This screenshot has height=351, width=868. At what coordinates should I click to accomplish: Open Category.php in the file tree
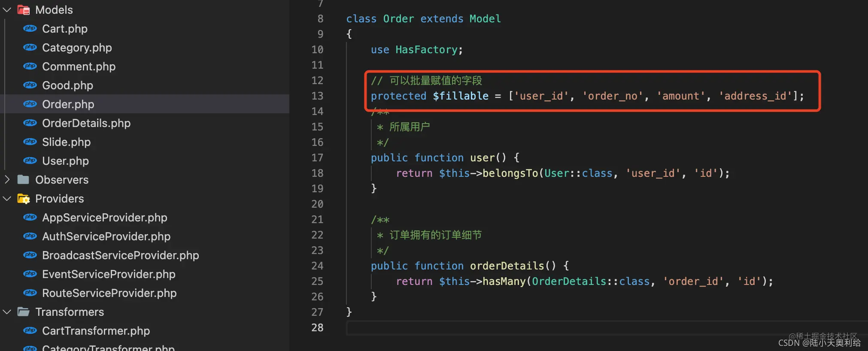tap(77, 48)
